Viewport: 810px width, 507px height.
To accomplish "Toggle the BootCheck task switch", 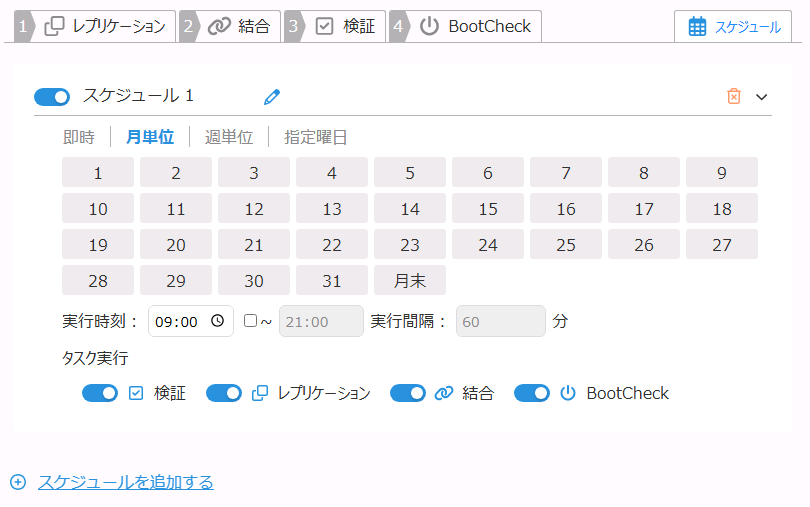I will tap(532, 393).
